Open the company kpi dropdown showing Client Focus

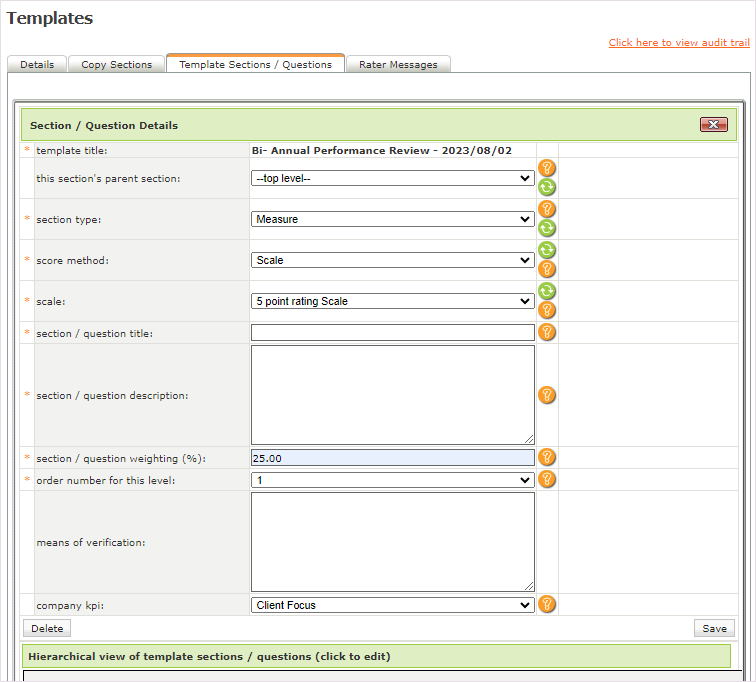(392, 605)
